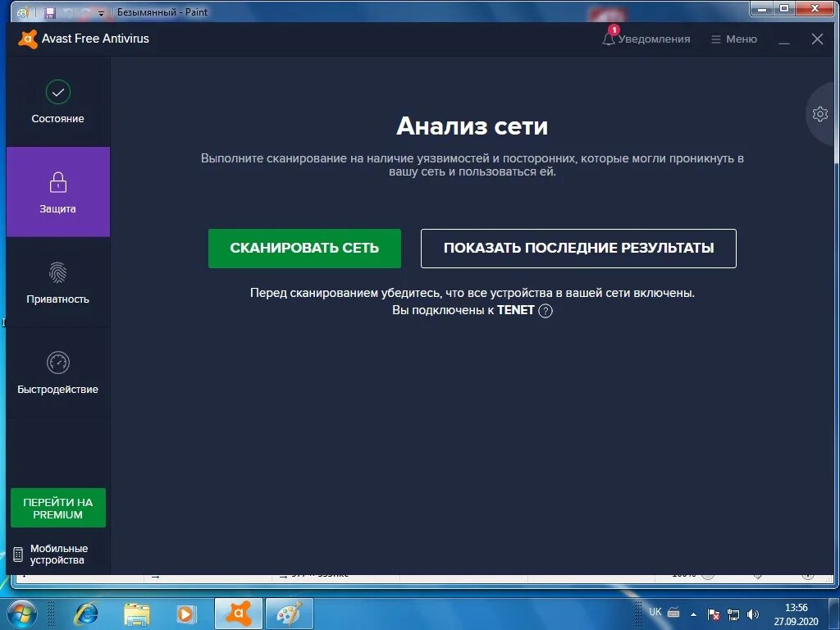Screen dimensions: 840x630
Task: Click the UK language indicator
Action: tap(655, 612)
